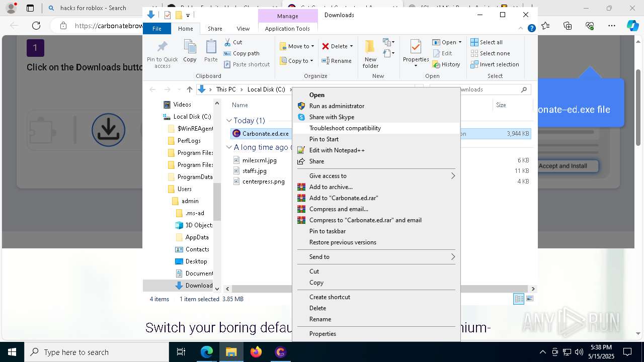Open Properties from the ribbon
Screen dimensions: 644x362
(416, 54)
